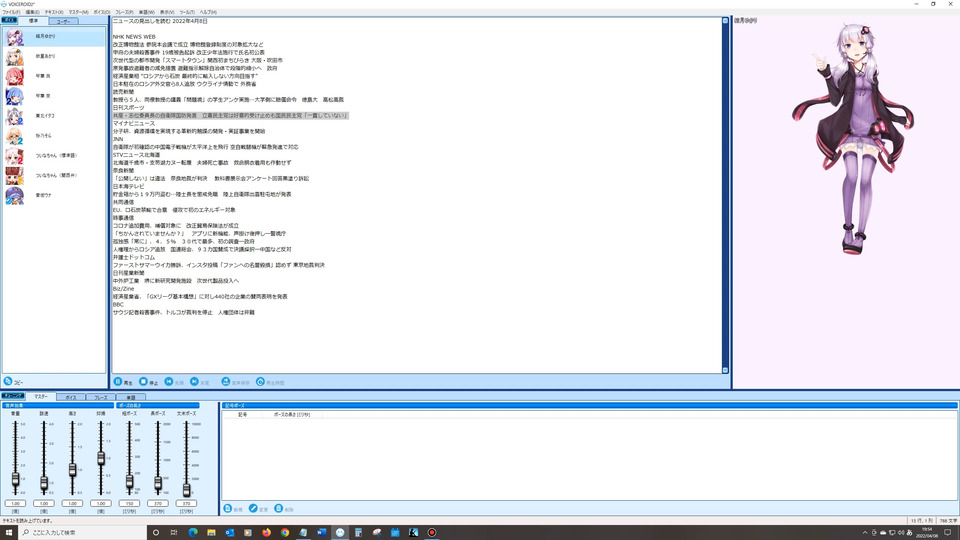Screen dimensions: 960x540
Task: Show playback time with 再生時間 icon
Action: pos(260,381)
